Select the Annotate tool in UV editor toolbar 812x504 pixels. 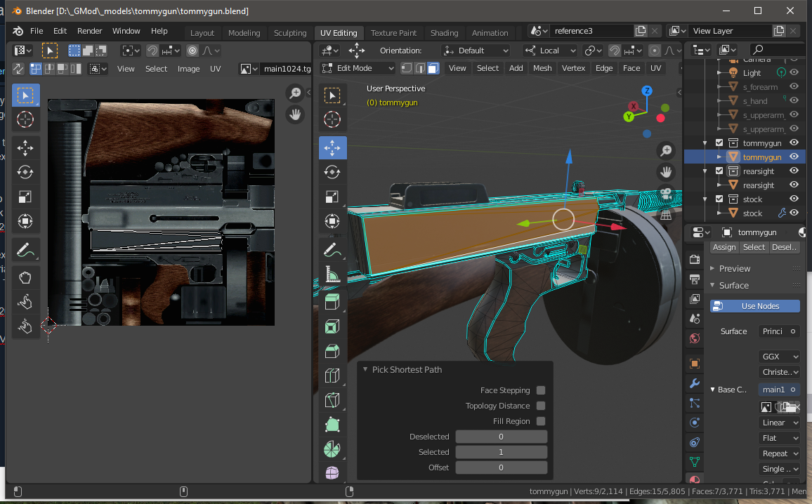[x=25, y=249]
